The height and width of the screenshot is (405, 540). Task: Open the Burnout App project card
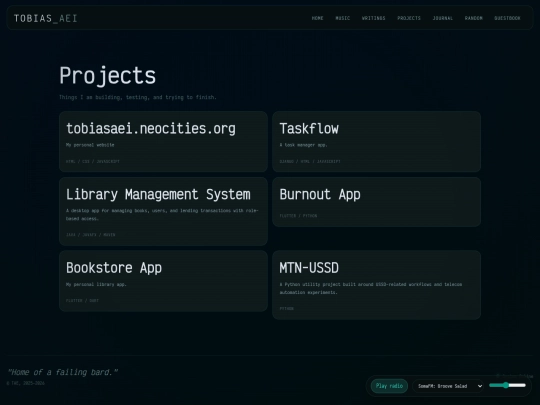[376, 202]
